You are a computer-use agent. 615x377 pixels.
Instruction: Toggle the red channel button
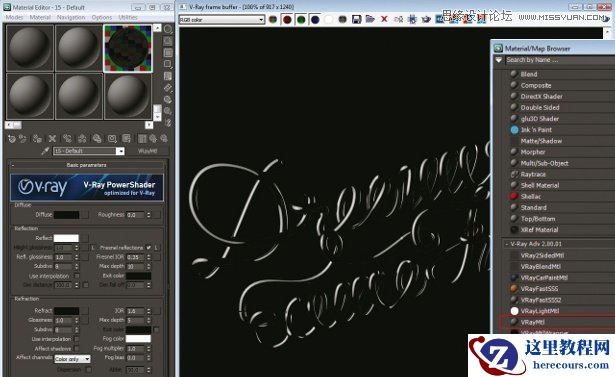click(x=287, y=19)
